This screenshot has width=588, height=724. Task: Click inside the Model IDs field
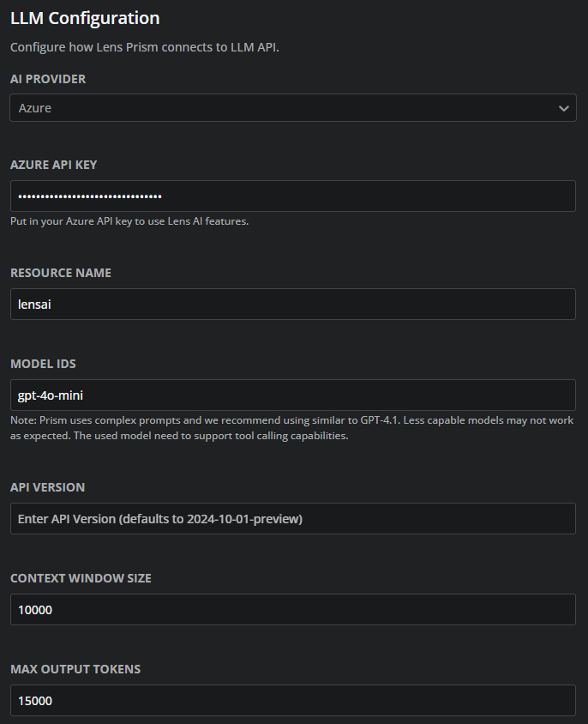pyautogui.click(x=292, y=395)
